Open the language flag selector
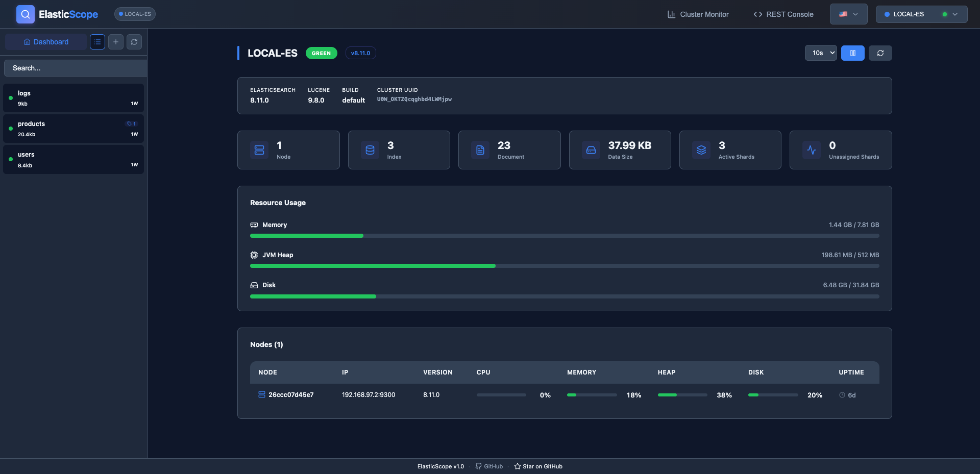 (848, 14)
